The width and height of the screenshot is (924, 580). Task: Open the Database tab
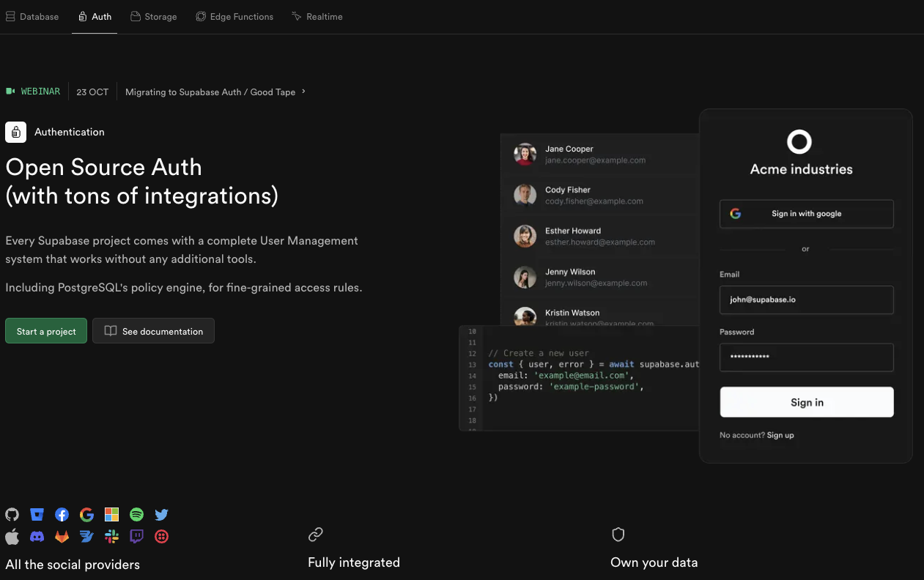[x=32, y=17]
